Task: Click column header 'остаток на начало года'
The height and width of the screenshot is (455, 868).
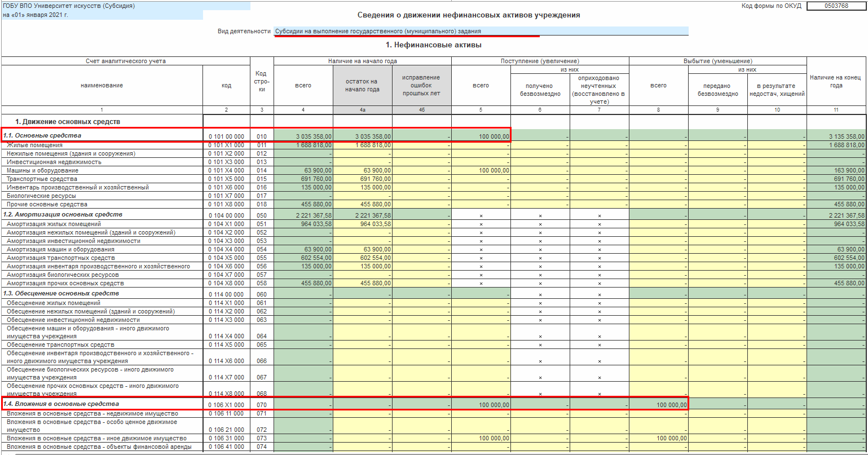Action: 363,86
